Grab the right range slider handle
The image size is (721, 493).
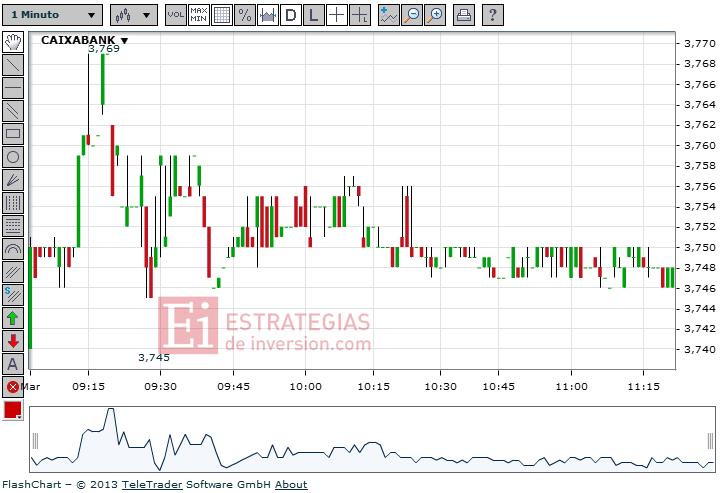(x=710, y=441)
